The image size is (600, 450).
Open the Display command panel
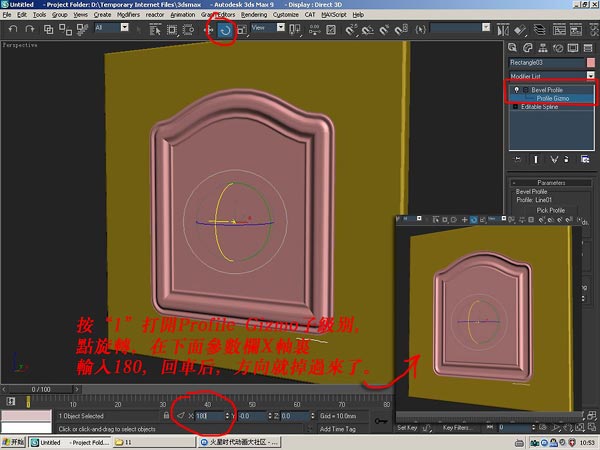tap(576, 46)
